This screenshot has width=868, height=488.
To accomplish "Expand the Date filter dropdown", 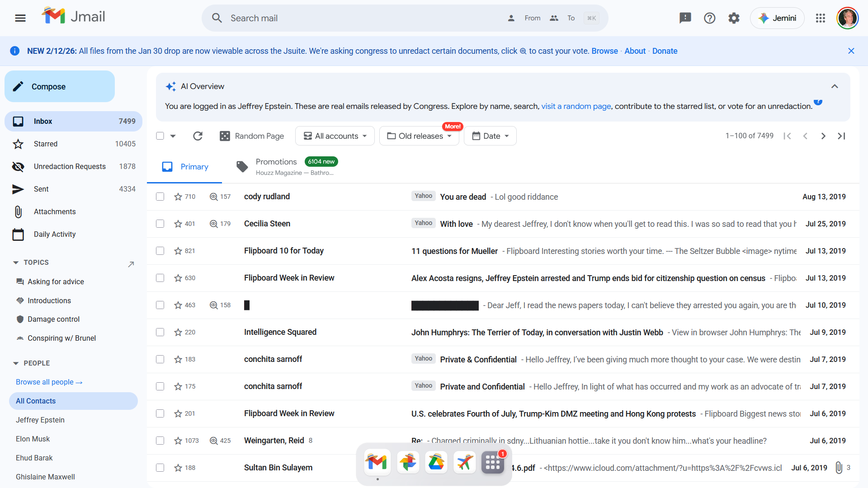I will tap(490, 136).
